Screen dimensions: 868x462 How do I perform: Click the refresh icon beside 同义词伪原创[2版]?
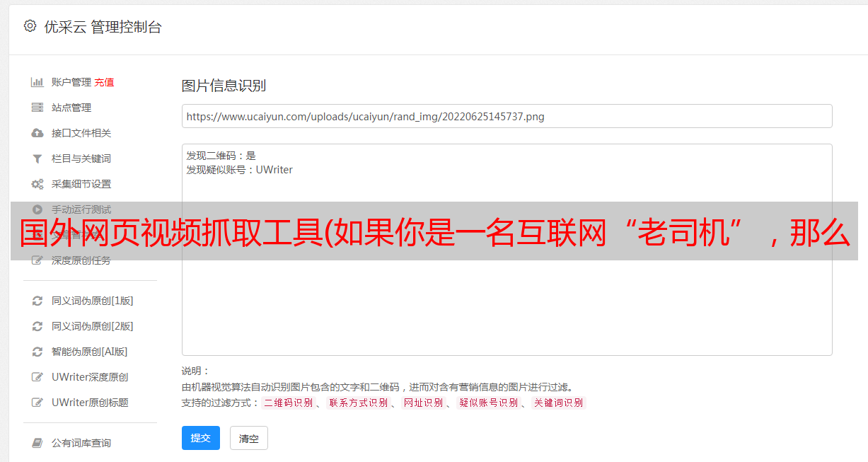(x=37, y=326)
